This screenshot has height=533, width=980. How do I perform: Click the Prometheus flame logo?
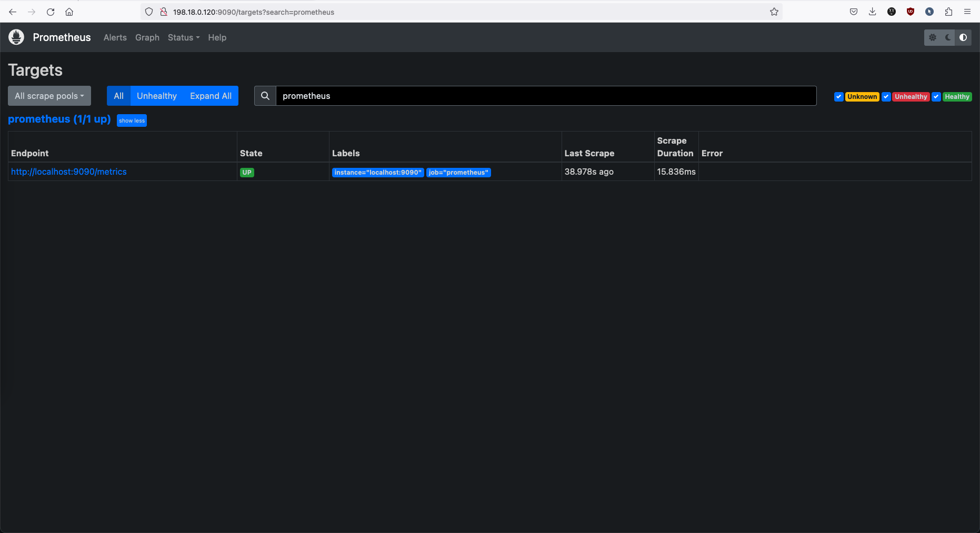tap(16, 37)
